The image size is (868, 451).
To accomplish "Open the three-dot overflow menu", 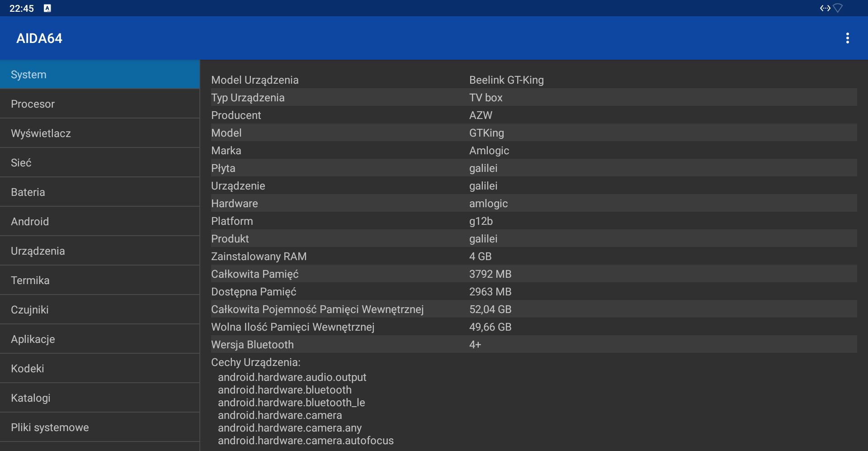I will pyautogui.click(x=847, y=38).
